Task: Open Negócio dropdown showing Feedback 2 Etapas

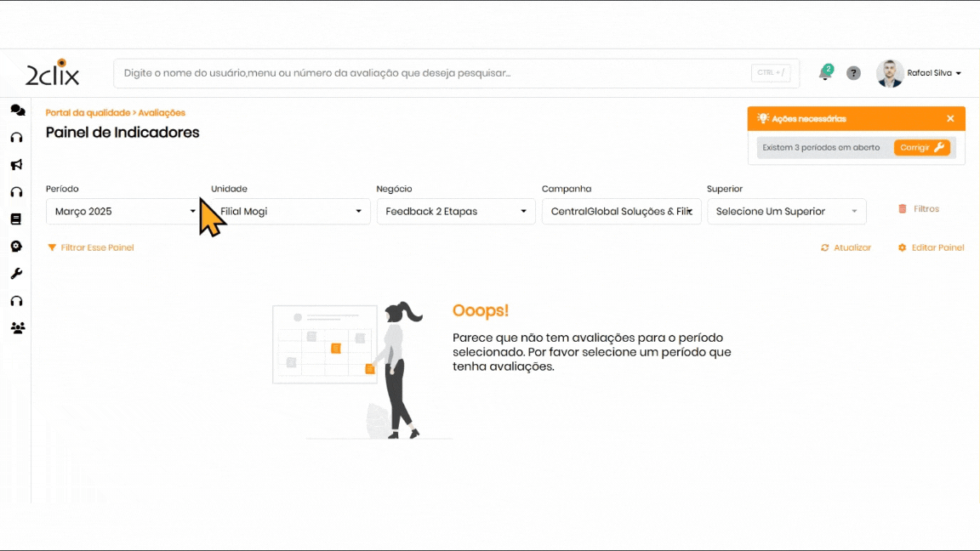Action: [x=455, y=212]
